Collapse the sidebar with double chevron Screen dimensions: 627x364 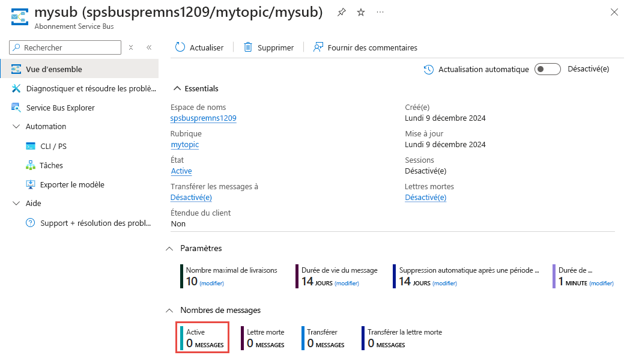(149, 47)
